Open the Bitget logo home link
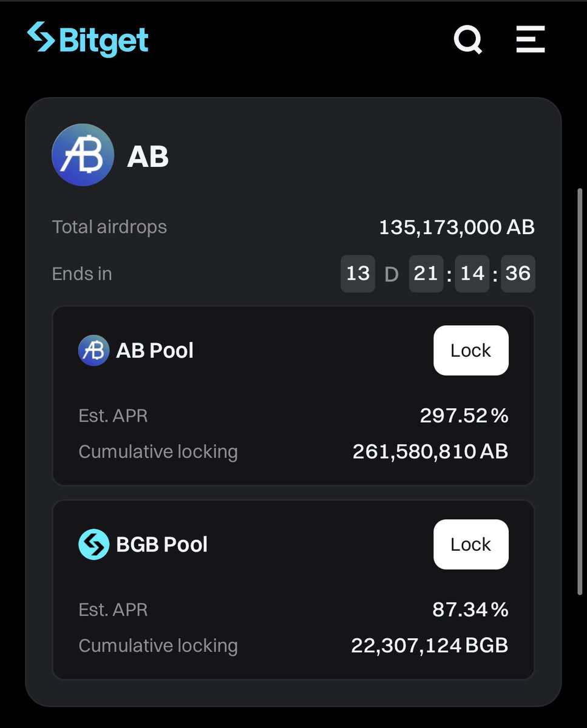The image size is (587, 728). tap(88, 39)
